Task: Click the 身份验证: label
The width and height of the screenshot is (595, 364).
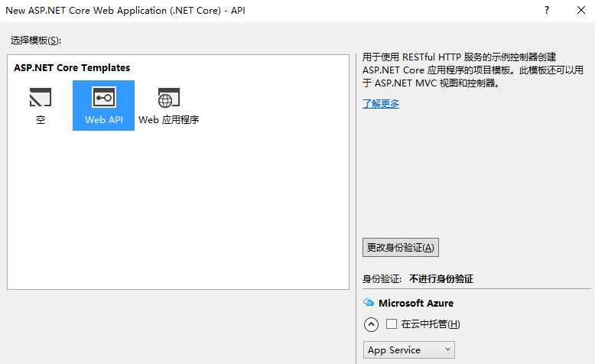Action: click(x=382, y=279)
